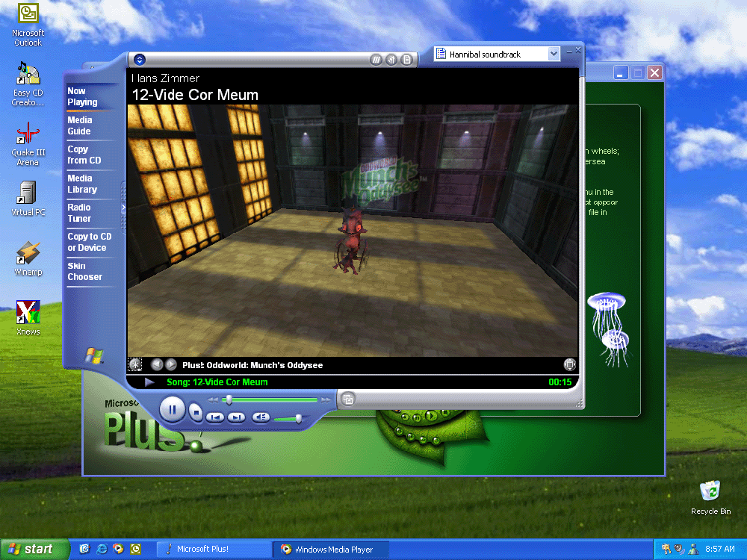This screenshot has height=560, width=747.
Task: Click the second system tray icon
Action: tap(679, 549)
